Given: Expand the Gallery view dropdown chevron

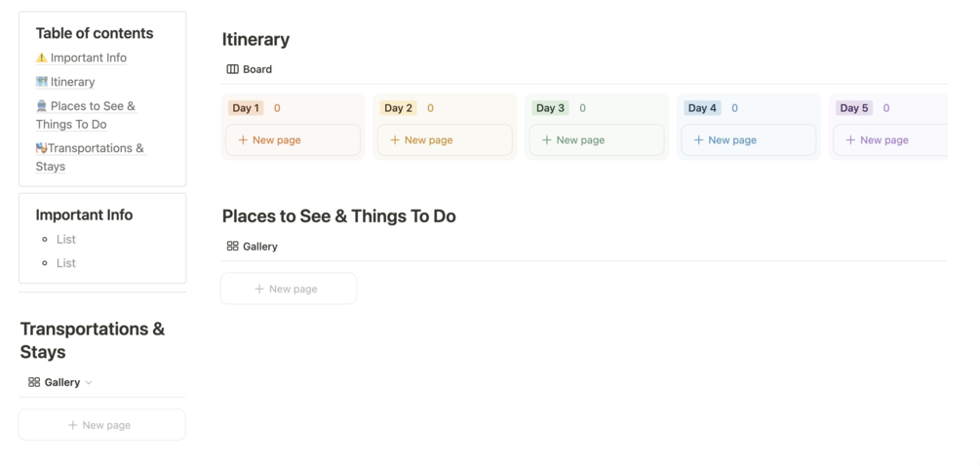Looking at the screenshot, I should pos(89,383).
